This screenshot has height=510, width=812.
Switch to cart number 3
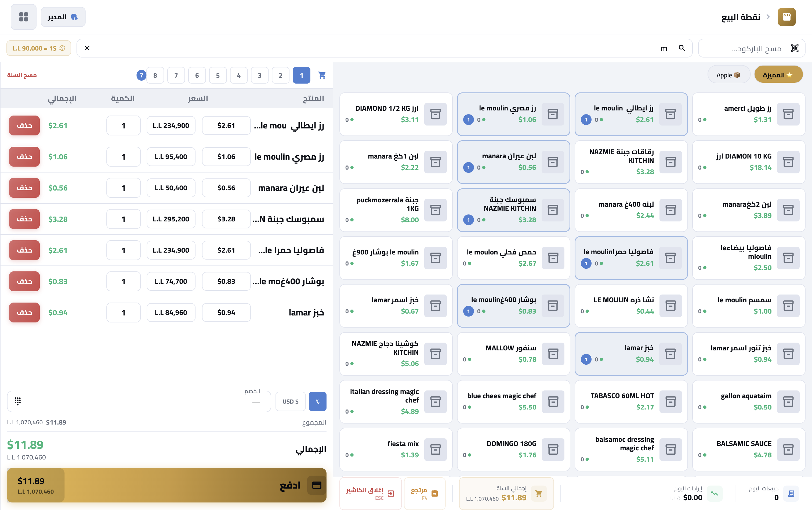pyautogui.click(x=260, y=75)
